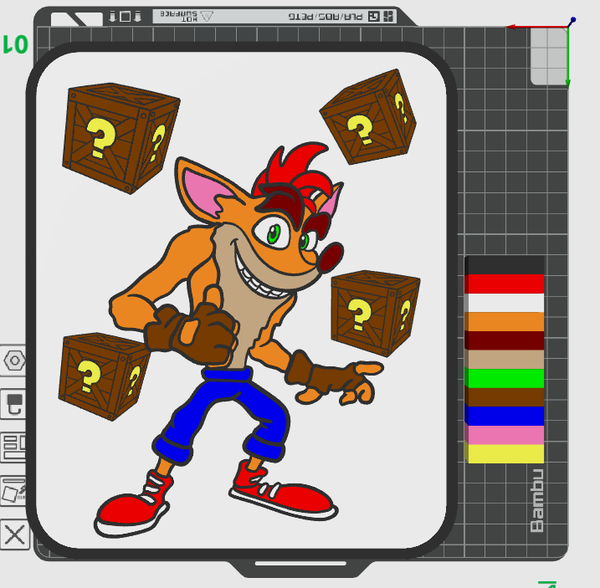Screen dimensions: 600x588
Task: Select the white color bar
Action: [504, 303]
